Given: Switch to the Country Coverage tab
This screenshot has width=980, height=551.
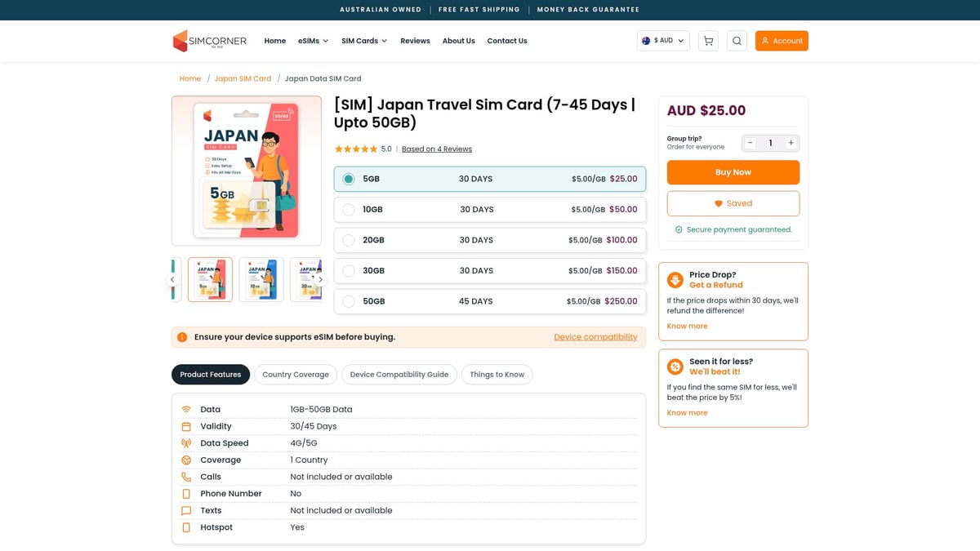Looking at the screenshot, I should (x=295, y=375).
